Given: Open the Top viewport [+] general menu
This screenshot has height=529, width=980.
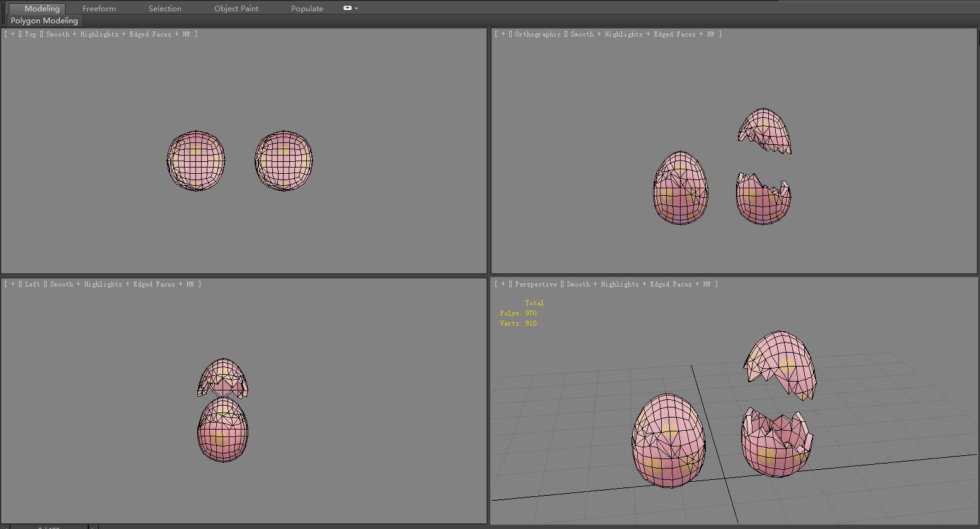Looking at the screenshot, I should click(x=13, y=34).
